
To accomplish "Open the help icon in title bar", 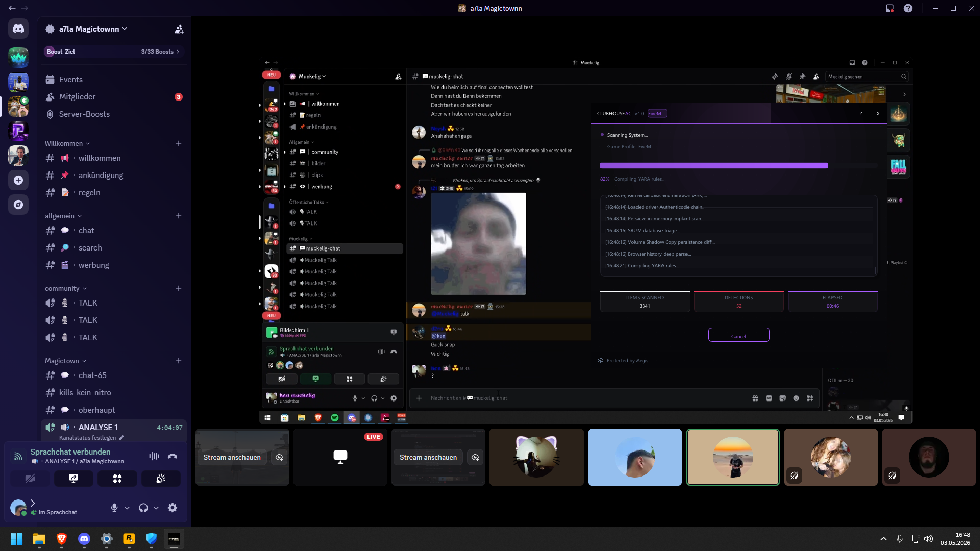I will point(908,8).
